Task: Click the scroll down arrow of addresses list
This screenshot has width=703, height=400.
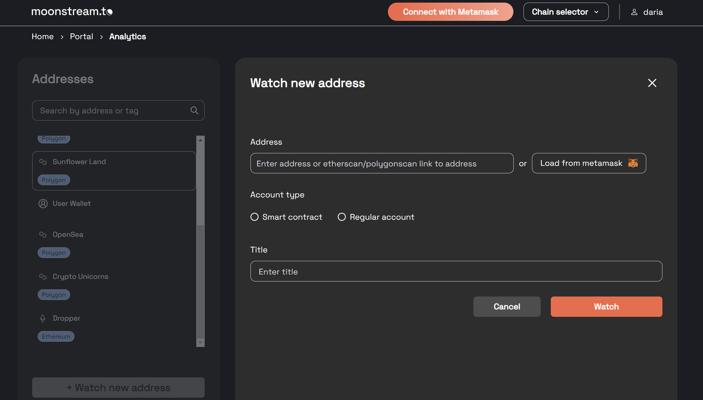Action: point(200,343)
